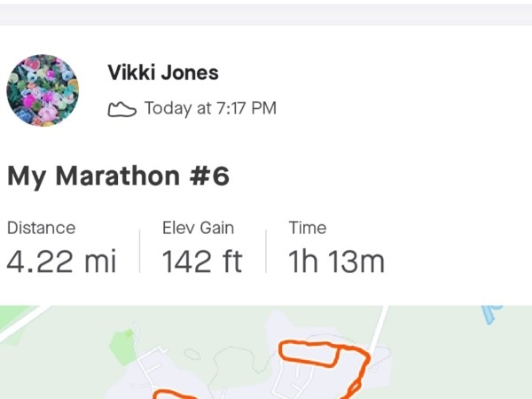Tap the 142 ft elevation value
Viewport: 532px width, 399px height.
point(202,261)
